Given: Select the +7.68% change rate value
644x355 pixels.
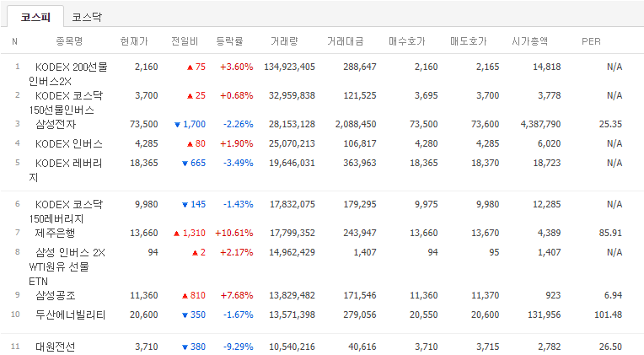Looking at the screenshot, I should coord(237,295).
